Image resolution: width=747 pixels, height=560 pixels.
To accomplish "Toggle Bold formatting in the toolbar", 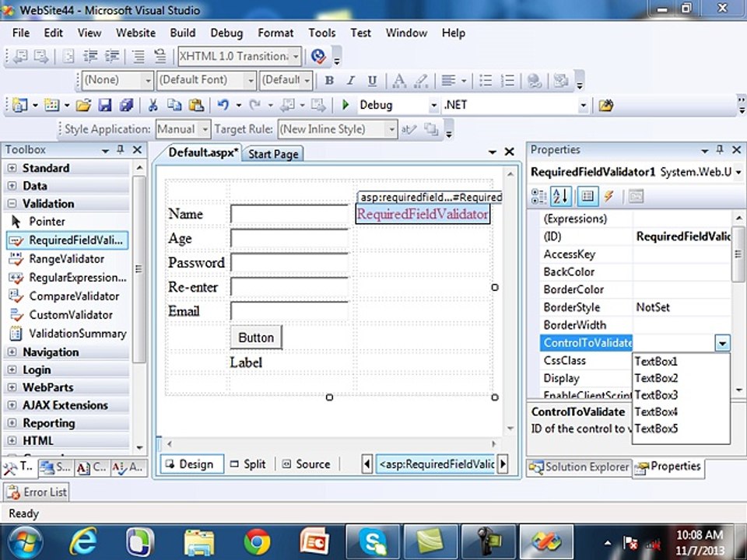I will click(329, 80).
